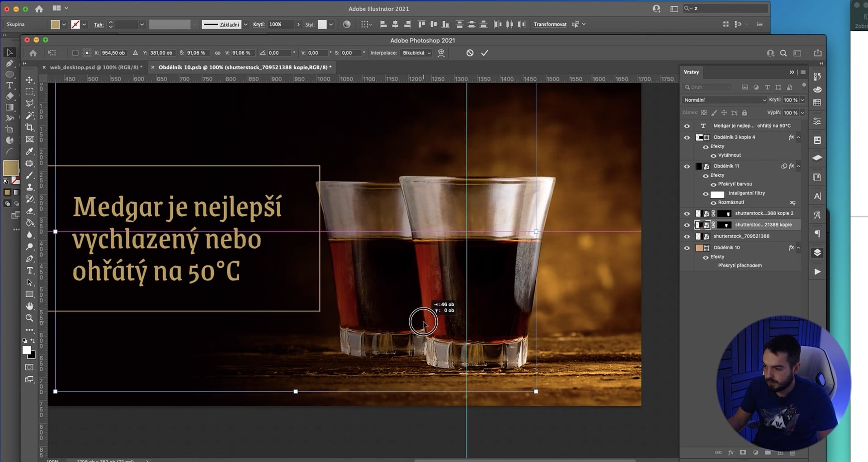Select the Rectangular Marquee tool

point(29,92)
